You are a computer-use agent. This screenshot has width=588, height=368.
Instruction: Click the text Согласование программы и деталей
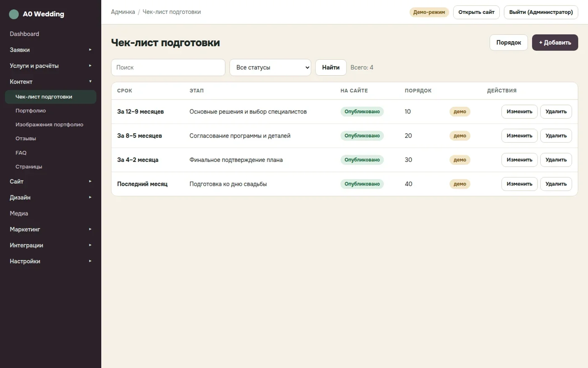[240, 135]
